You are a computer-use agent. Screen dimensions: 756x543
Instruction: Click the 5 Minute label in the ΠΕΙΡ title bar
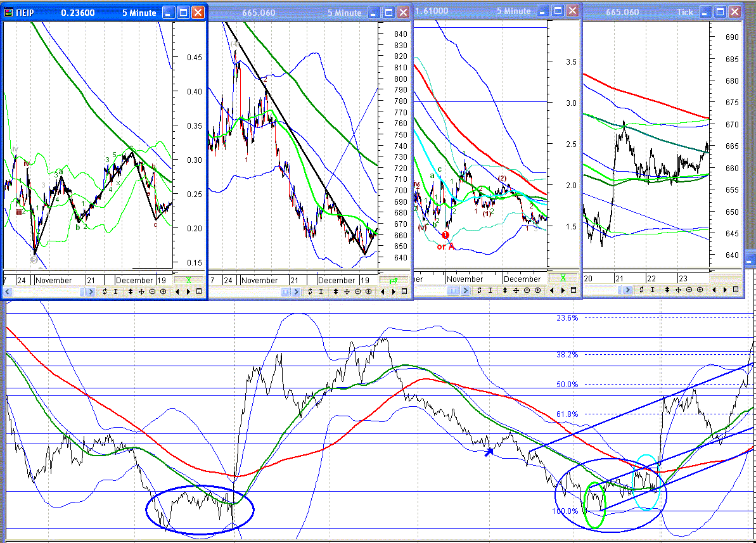pos(139,13)
